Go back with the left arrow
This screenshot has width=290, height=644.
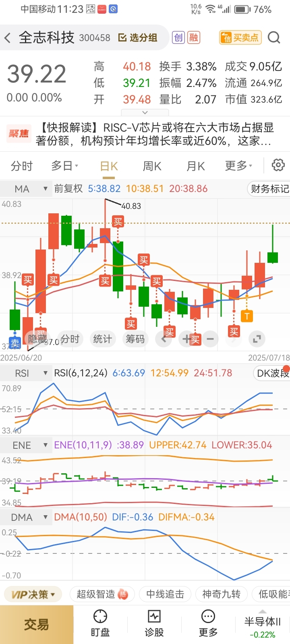pyautogui.click(x=7, y=38)
